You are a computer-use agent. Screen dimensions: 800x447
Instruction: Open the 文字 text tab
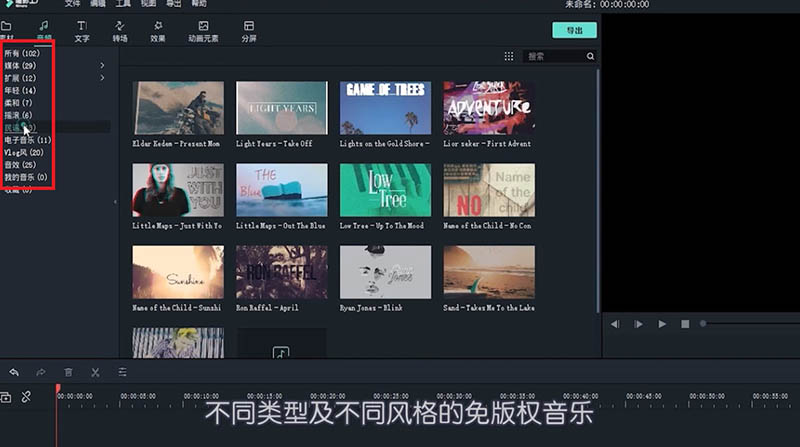tap(82, 31)
